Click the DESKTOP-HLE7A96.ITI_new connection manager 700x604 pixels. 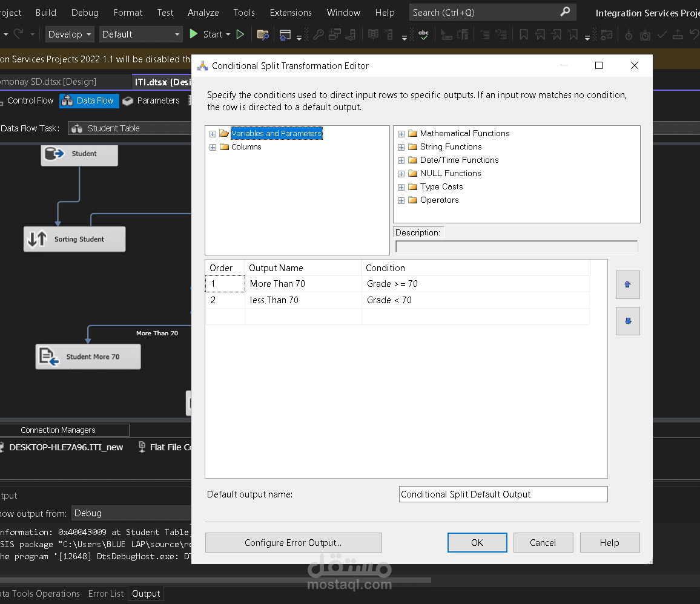coord(65,447)
